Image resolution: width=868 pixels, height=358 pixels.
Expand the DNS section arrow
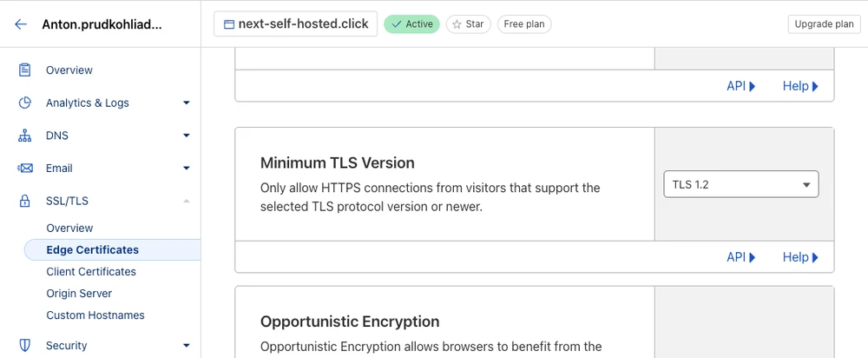coord(186,136)
